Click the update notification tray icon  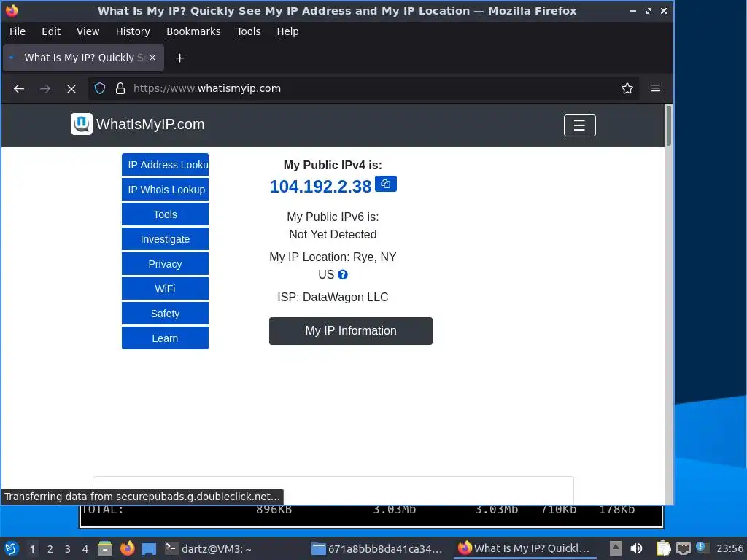pos(701,547)
